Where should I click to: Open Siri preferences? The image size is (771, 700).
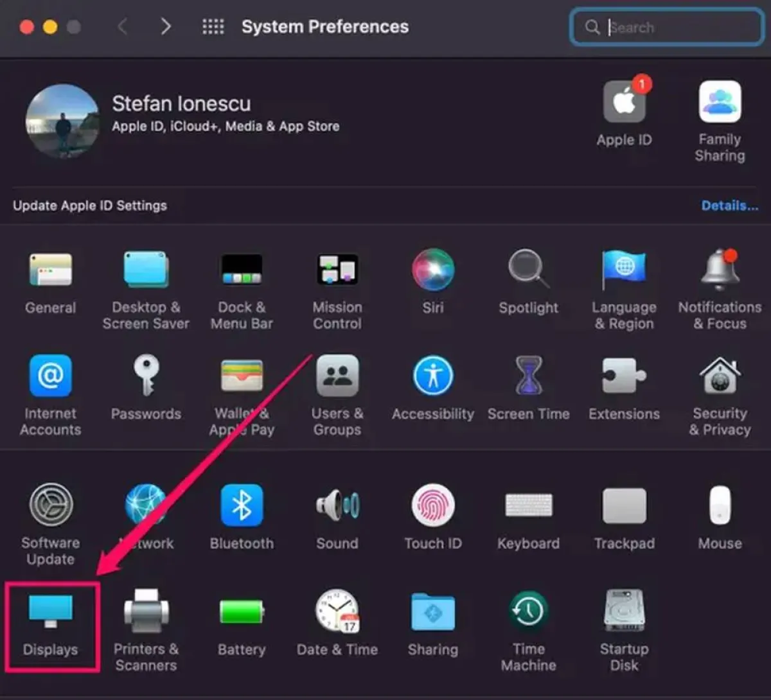coord(433,268)
